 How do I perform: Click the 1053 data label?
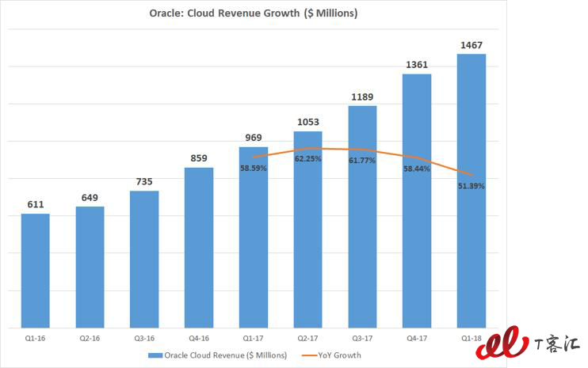[308, 122]
